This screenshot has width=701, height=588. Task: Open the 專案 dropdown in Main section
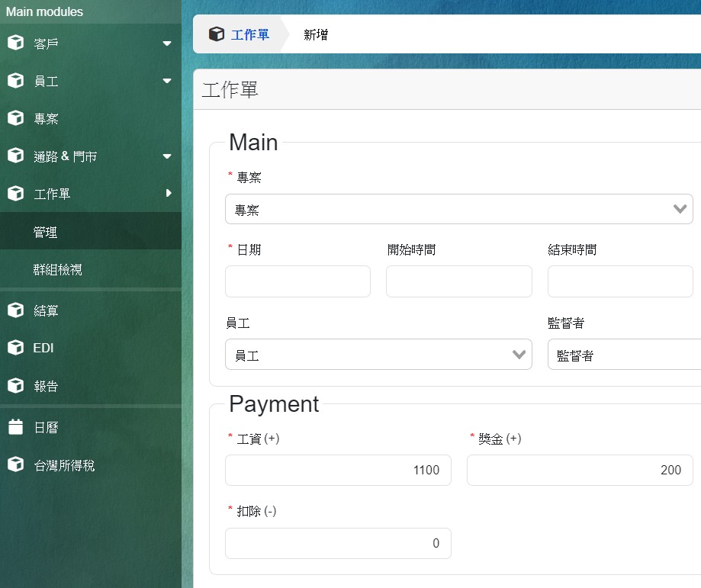click(x=458, y=209)
